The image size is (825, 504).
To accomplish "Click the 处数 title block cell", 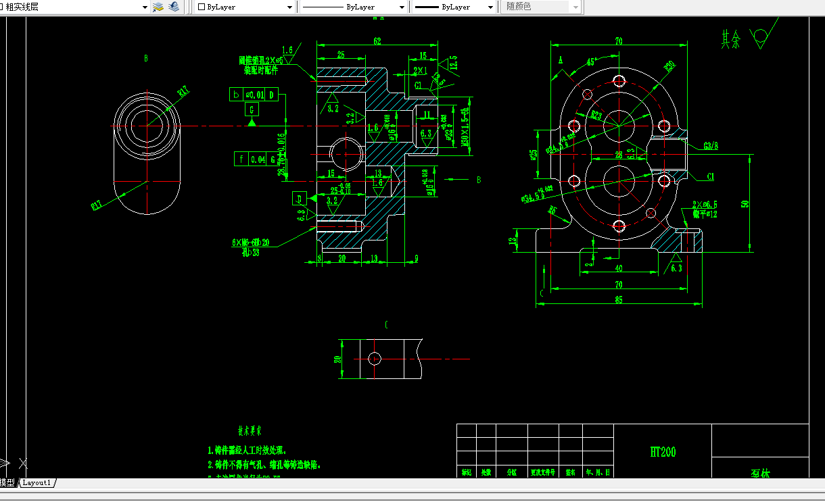I will tap(486, 472).
